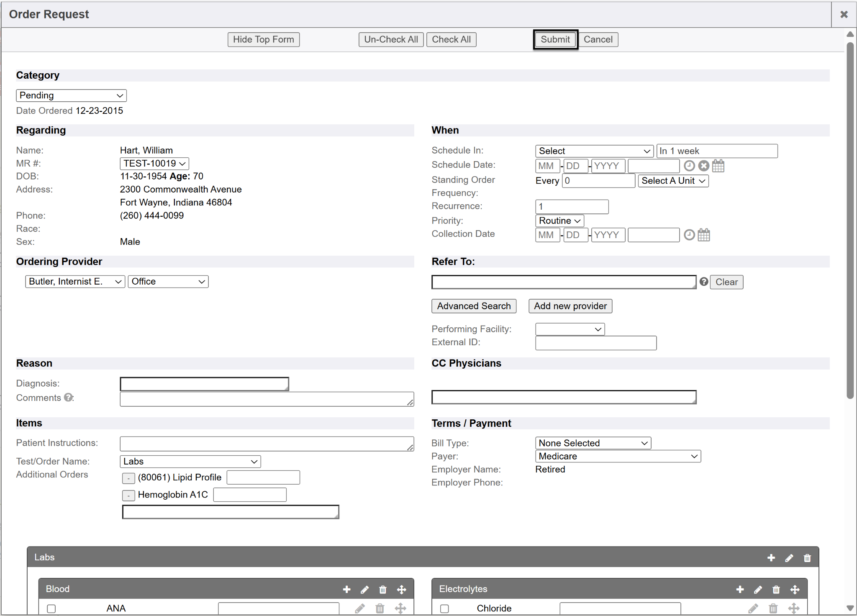Clear schedule date with X icon
This screenshot has width=857, height=616.
click(x=704, y=166)
